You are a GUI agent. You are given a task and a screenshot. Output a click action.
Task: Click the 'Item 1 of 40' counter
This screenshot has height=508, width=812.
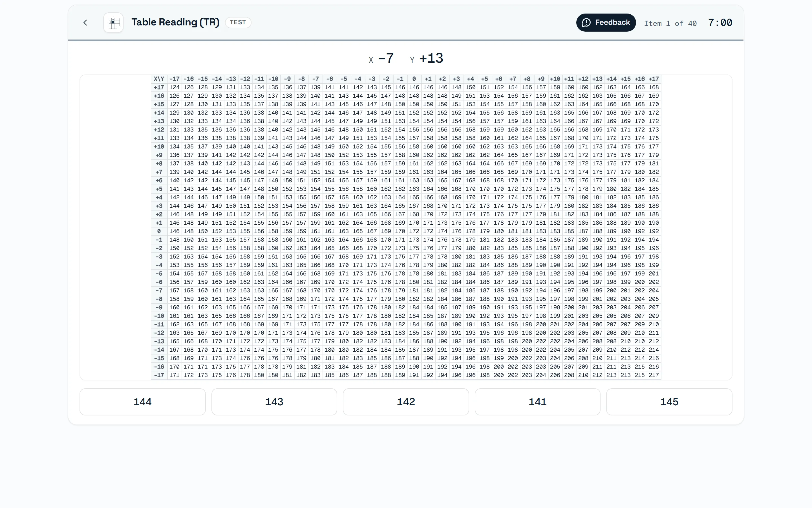tap(670, 23)
